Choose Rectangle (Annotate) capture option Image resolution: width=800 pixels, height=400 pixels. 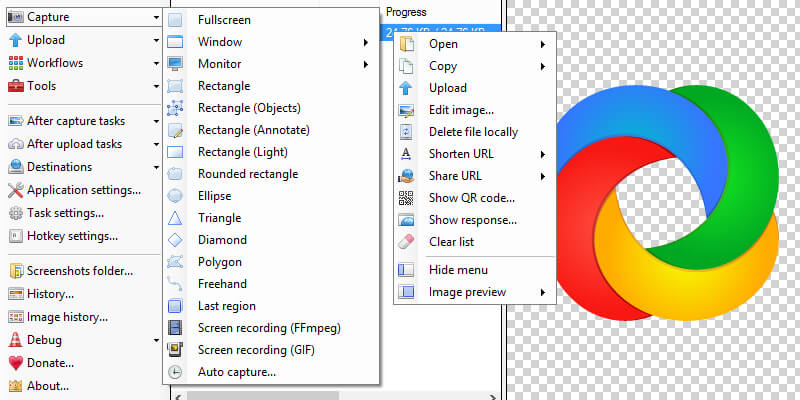pyautogui.click(x=271, y=130)
